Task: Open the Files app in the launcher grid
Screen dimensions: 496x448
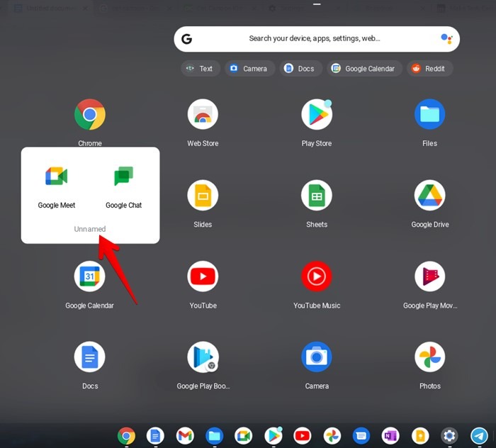Action: pos(429,114)
